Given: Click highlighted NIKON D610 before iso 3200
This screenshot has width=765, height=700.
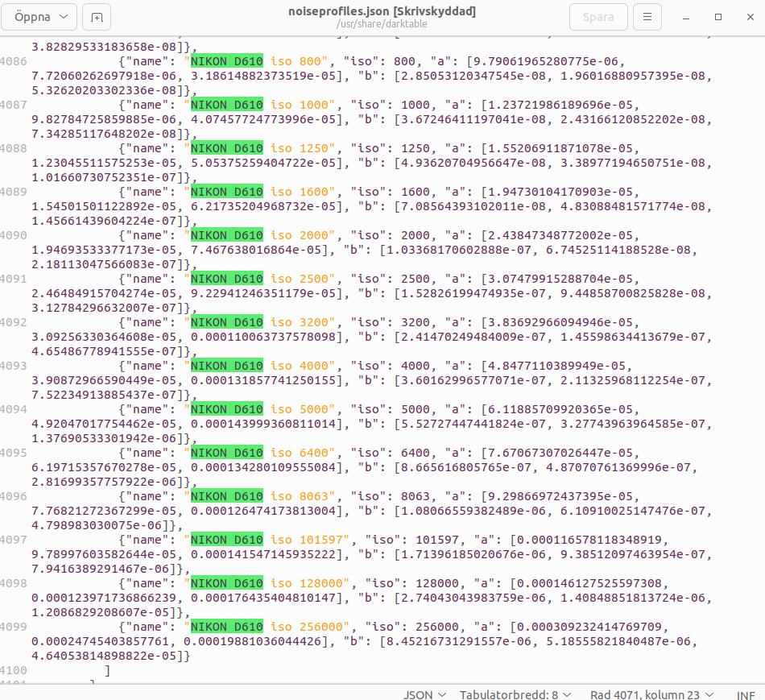Looking at the screenshot, I should click(227, 321).
